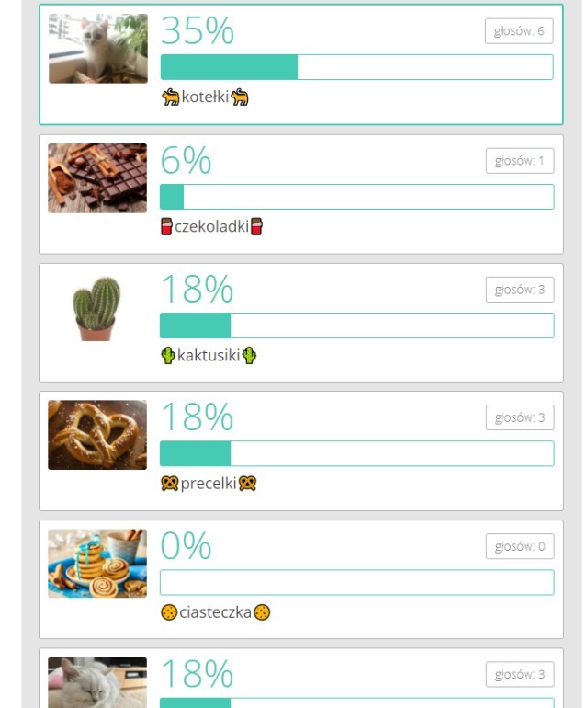Viewport: 588px width, 708px height.
Task: Choose the precelki option label
Action: tap(209, 483)
